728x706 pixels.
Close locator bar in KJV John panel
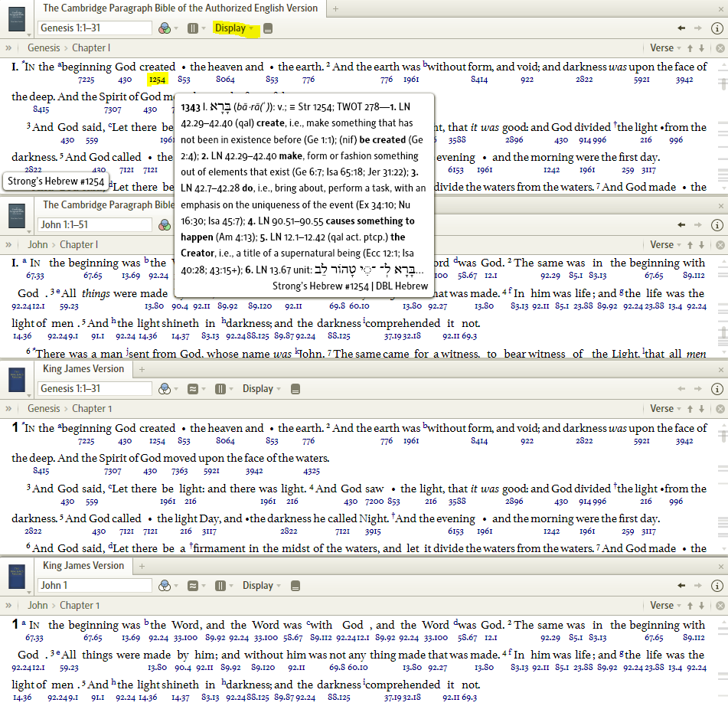[x=720, y=605]
